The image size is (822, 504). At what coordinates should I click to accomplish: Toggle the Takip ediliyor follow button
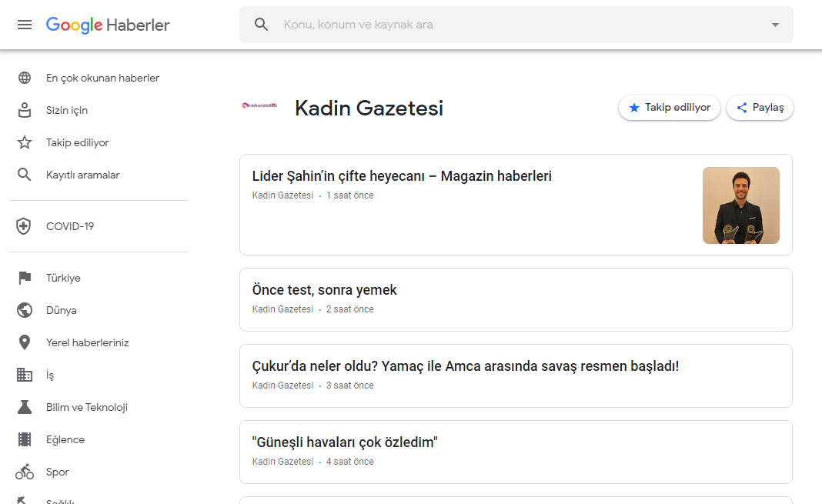point(670,108)
